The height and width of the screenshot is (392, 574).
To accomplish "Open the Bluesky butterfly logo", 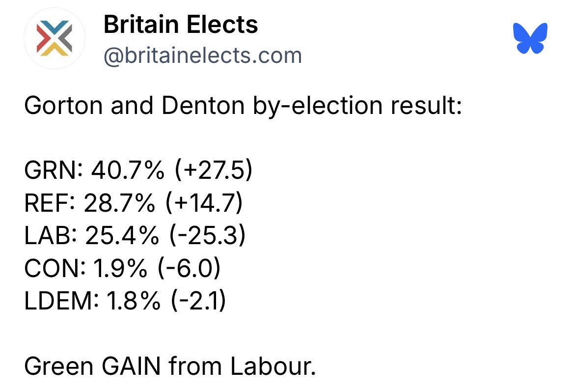I will pos(529,39).
